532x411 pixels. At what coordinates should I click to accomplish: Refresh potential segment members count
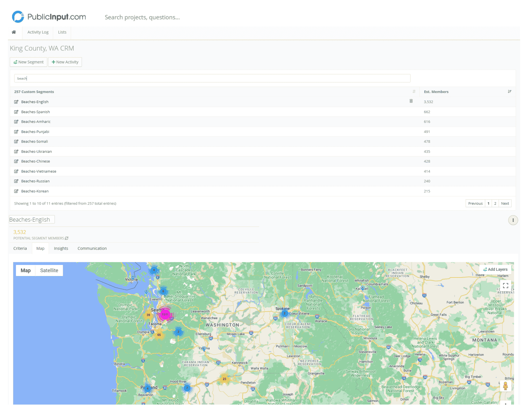click(x=66, y=238)
